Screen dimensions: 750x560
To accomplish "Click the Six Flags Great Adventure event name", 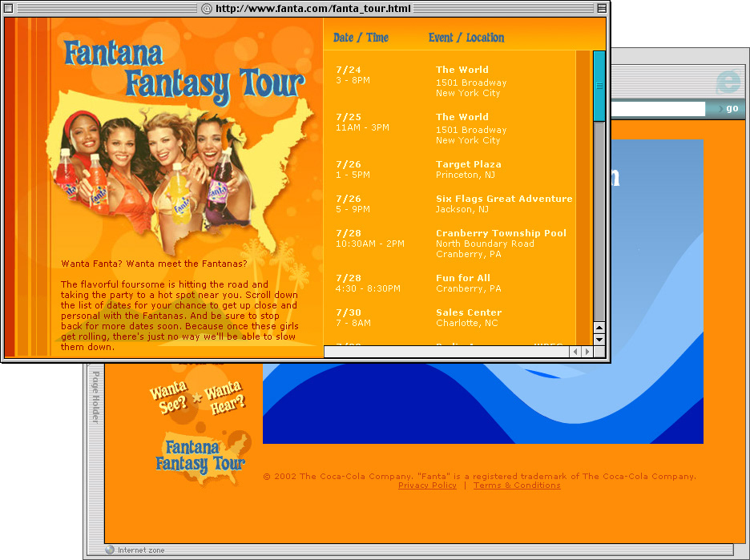I will pos(504,199).
